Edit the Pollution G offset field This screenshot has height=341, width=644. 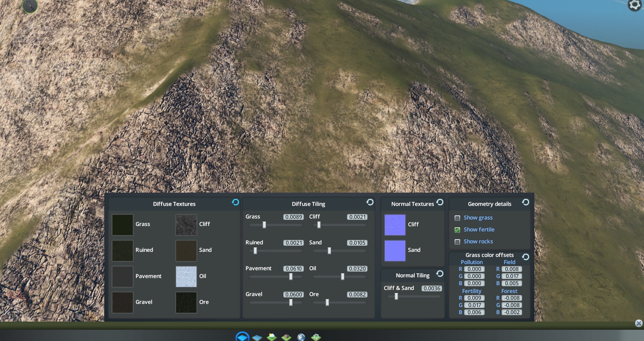[474, 276]
